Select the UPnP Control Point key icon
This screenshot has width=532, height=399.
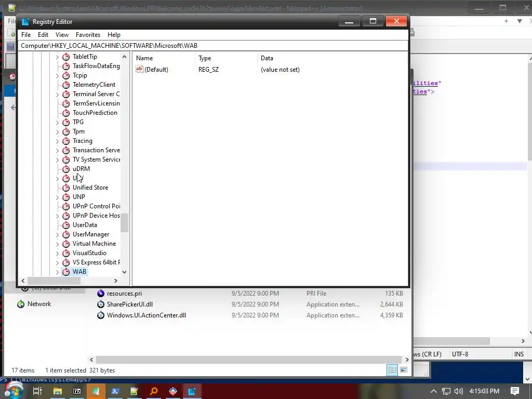(66, 206)
